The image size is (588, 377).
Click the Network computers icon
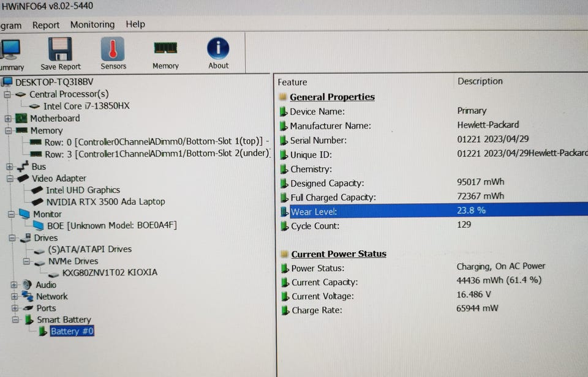click(28, 296)
